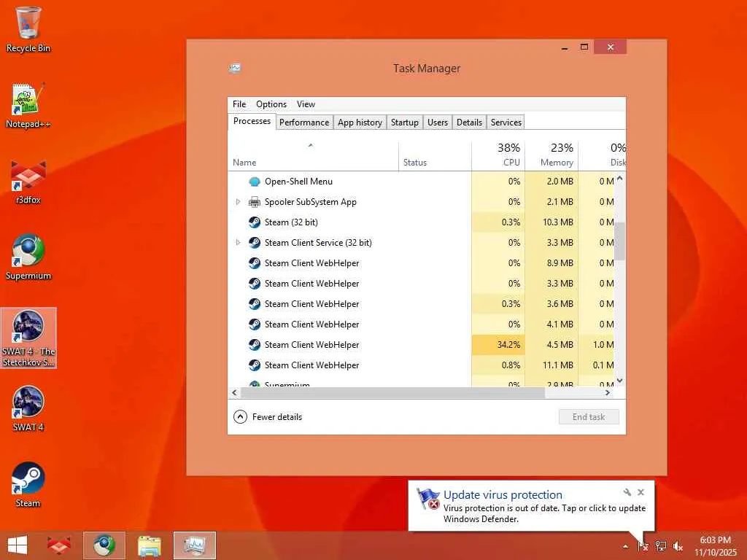Click the process list vertical scrollbar thumb
This screenshot has height=560, width=747.
[x=619, y=241]
